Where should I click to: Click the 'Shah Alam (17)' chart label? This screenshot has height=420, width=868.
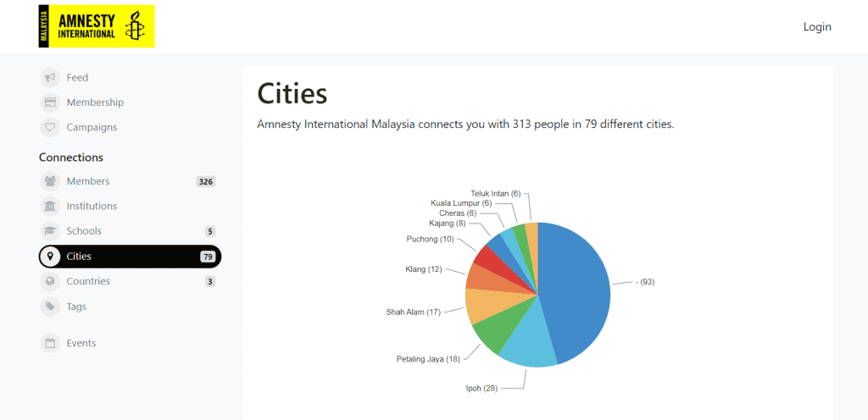point(413,312)
